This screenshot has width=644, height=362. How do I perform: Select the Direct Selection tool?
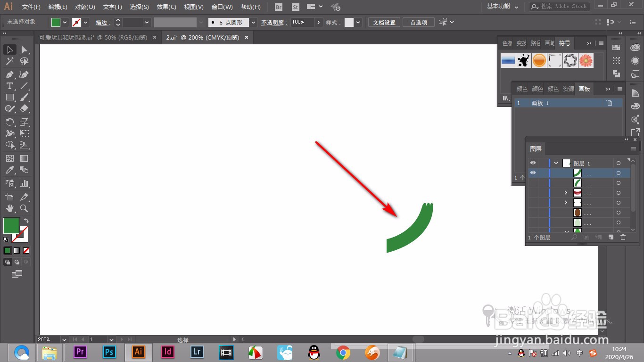(24, 49)
